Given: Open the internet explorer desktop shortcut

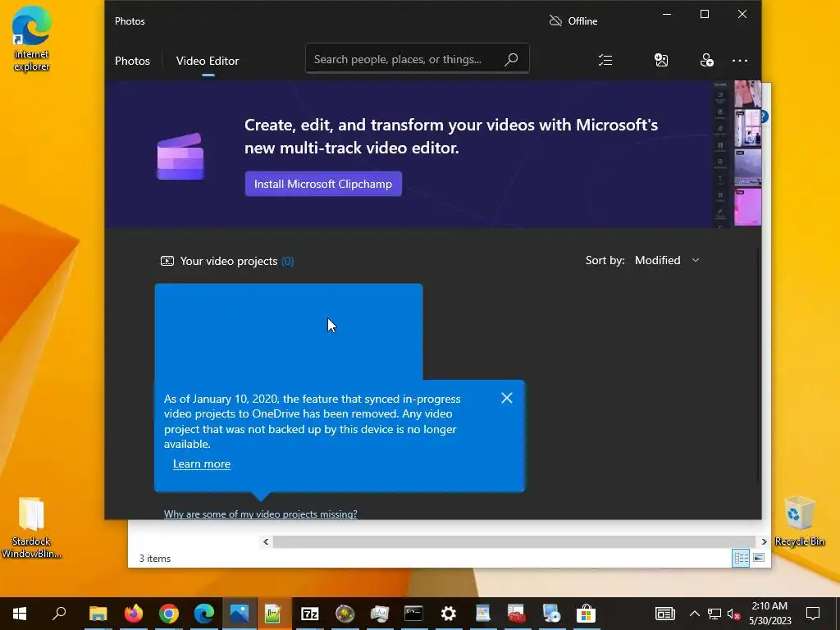Looking at the screenshot, I should (x=32, y=39).
